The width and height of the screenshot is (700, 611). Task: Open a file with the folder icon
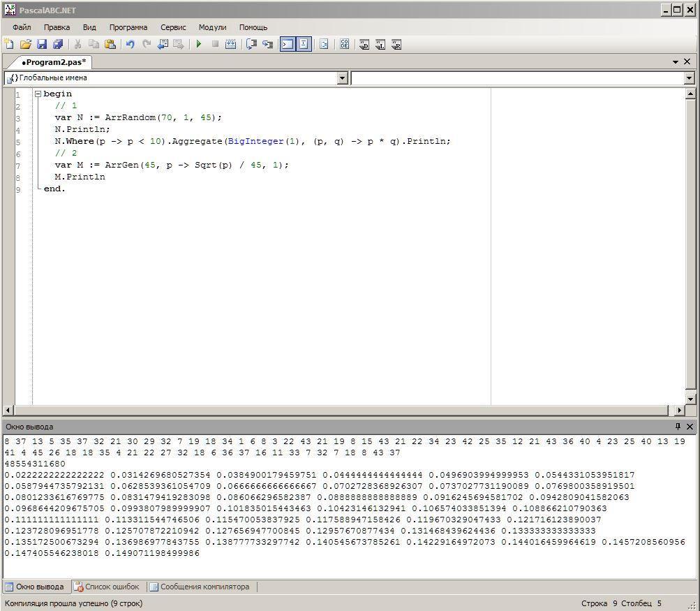tap(25, 44)
